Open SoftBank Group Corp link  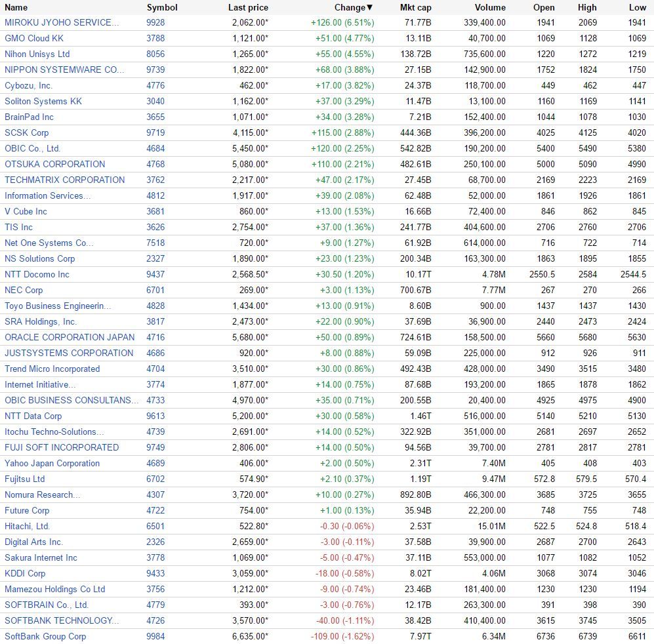click(x=45, y=637)
